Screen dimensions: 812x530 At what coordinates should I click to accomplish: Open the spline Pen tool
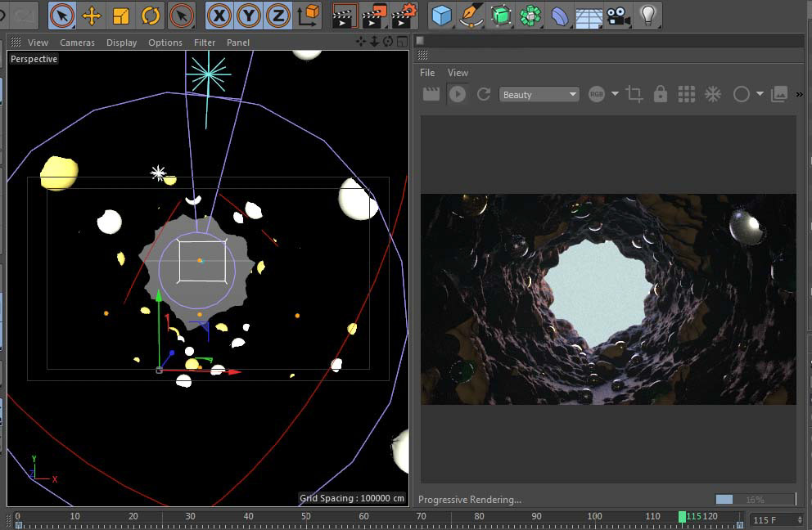tap(471, 16)
